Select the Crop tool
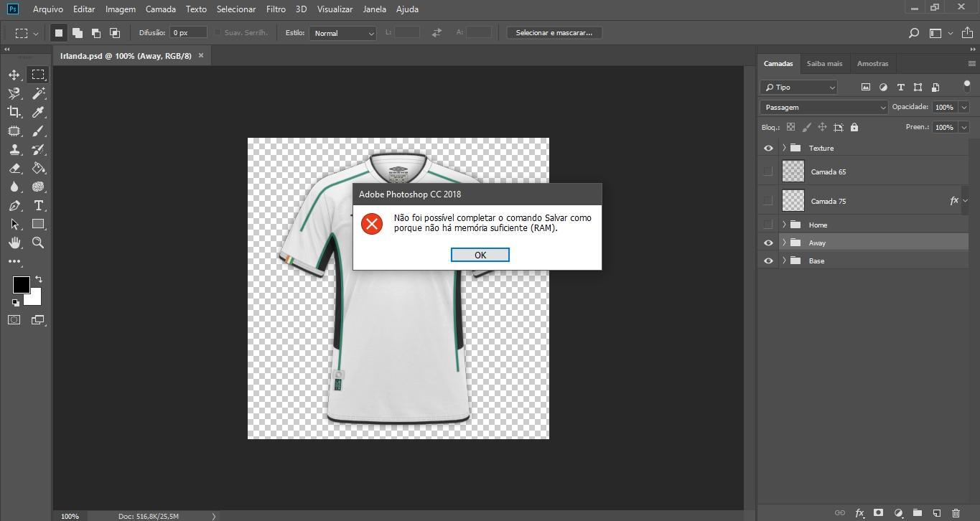The width and height of the screenshot is (980, 521). click(x=14, y=112)
